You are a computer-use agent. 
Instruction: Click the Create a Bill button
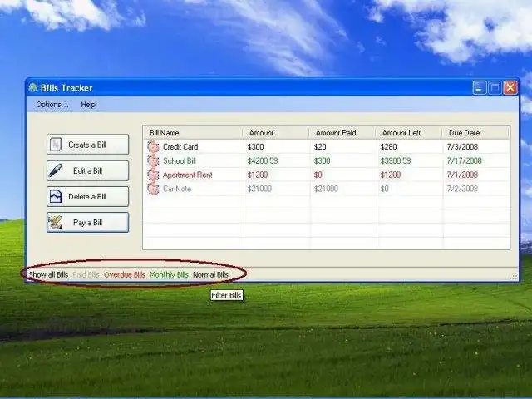click(87, 145)
